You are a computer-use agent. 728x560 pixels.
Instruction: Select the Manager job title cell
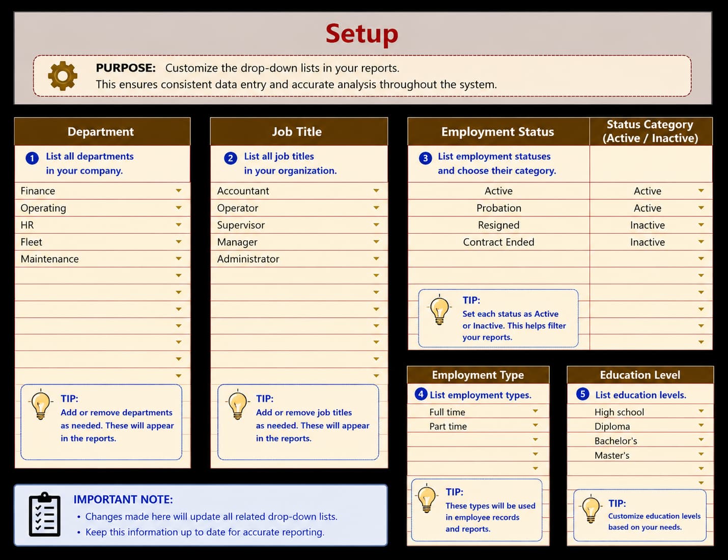[299, 242]
